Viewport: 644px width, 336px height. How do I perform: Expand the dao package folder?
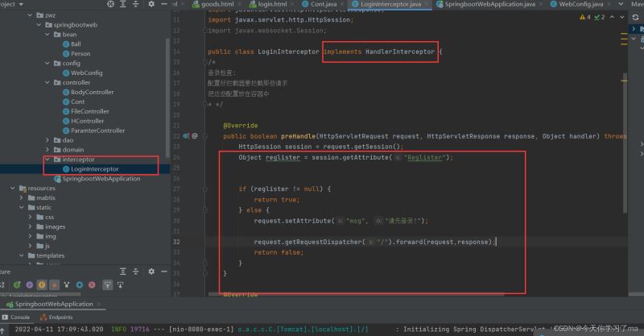click(x=46, y=140)
